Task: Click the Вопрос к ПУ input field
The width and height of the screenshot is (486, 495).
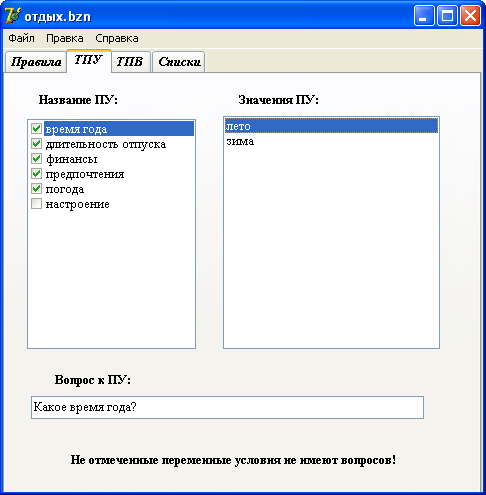Action: 227,407
